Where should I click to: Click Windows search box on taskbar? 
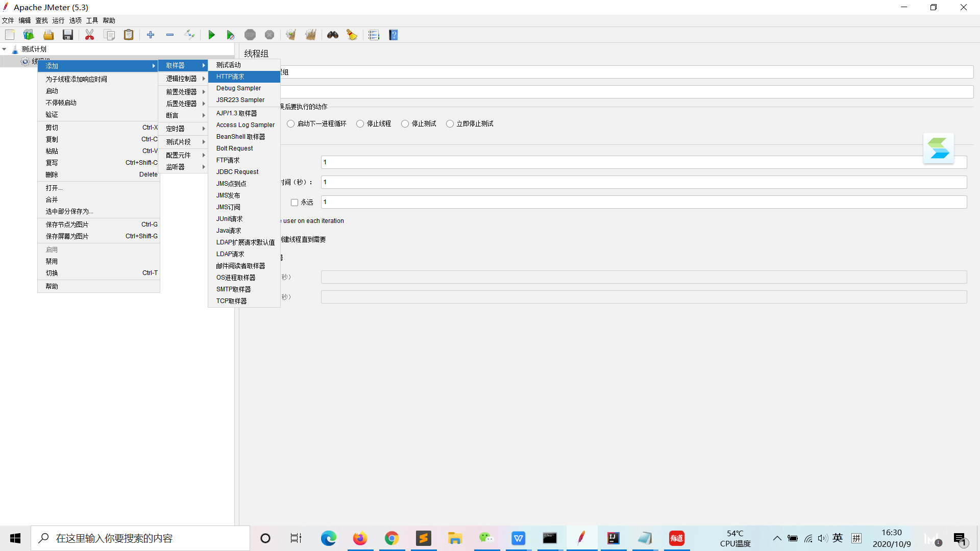pyautogui.click(x=140, y=538)
